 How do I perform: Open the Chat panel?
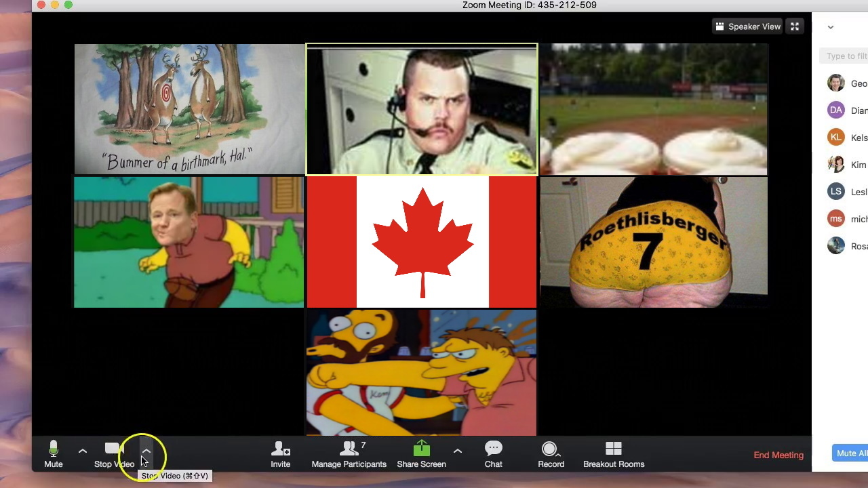point(493,454)
